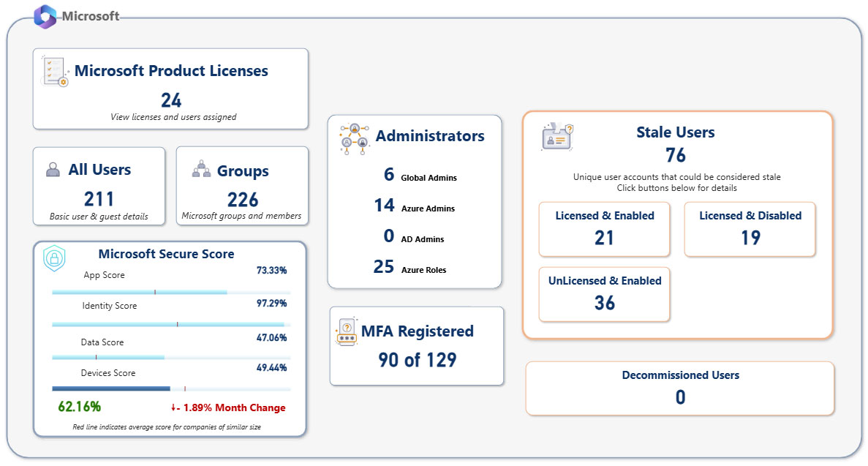The image size is (868, 466).
Task: Select the Global Admins count
Action: pyautogui.click(x=388, y=175)
